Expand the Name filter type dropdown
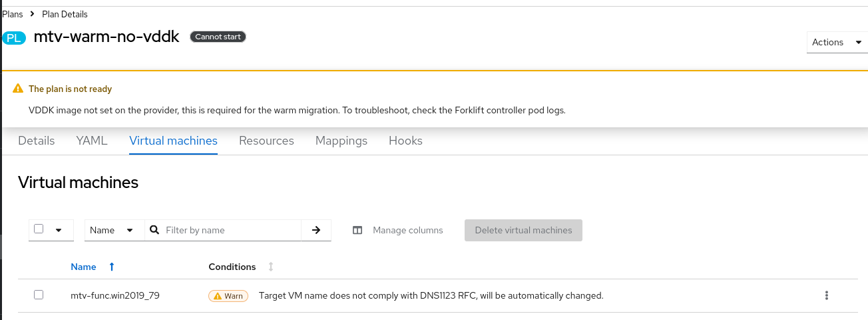The height and width of the screenshot is (320, 868). coord(114,230)
